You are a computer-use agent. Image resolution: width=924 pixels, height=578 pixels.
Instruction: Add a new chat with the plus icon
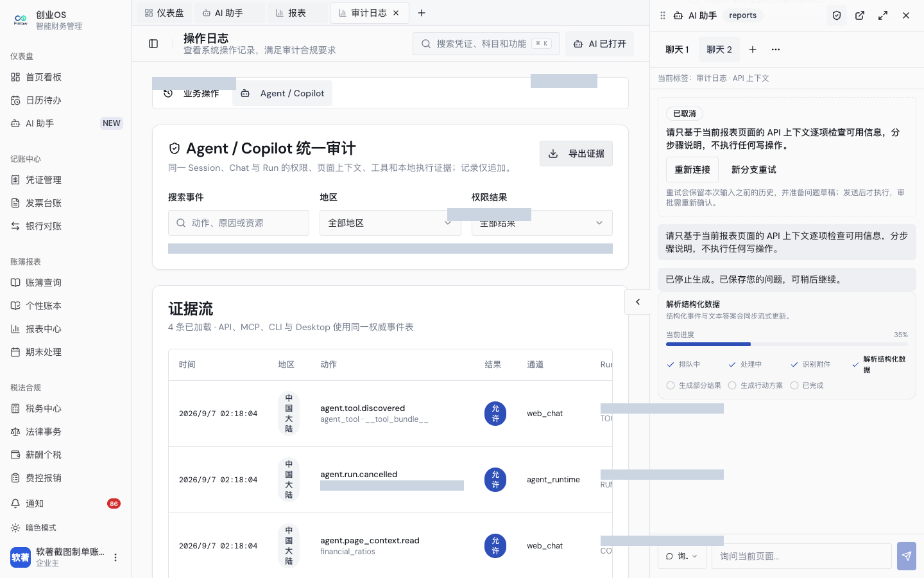753,49
